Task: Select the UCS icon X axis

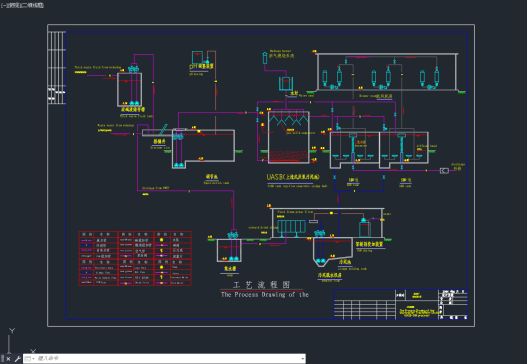Action: (33, 352)
